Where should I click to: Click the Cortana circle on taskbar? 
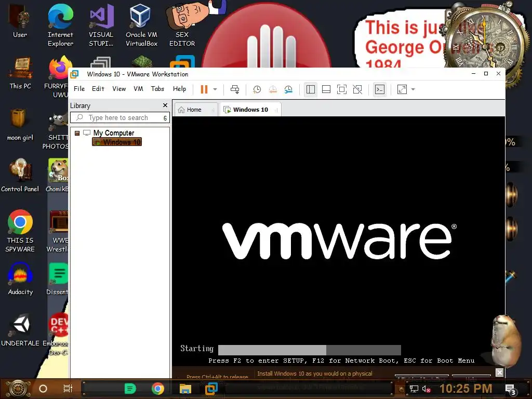click(43, 389)
